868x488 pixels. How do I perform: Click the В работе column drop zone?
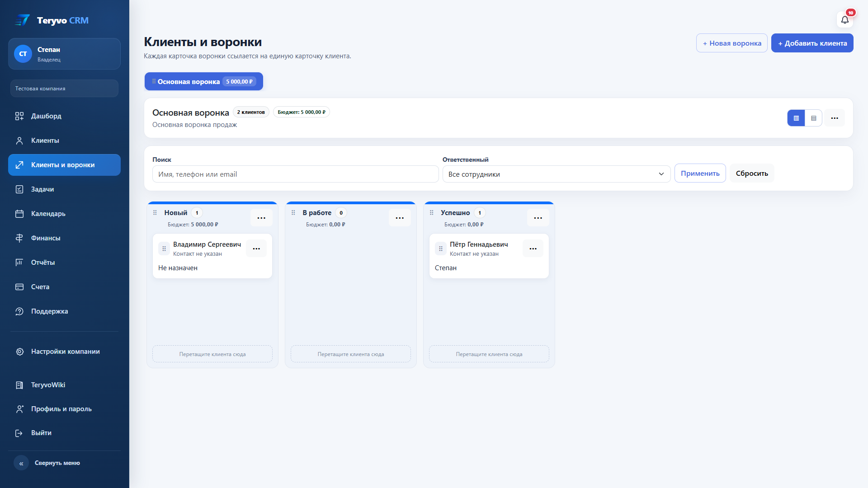click(x=351, y=354)
